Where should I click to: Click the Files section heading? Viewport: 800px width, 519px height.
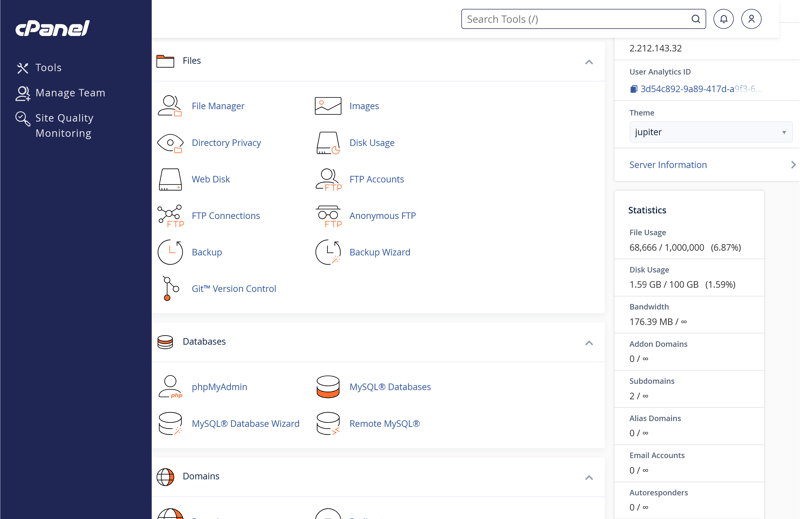(x=191, y=61)
